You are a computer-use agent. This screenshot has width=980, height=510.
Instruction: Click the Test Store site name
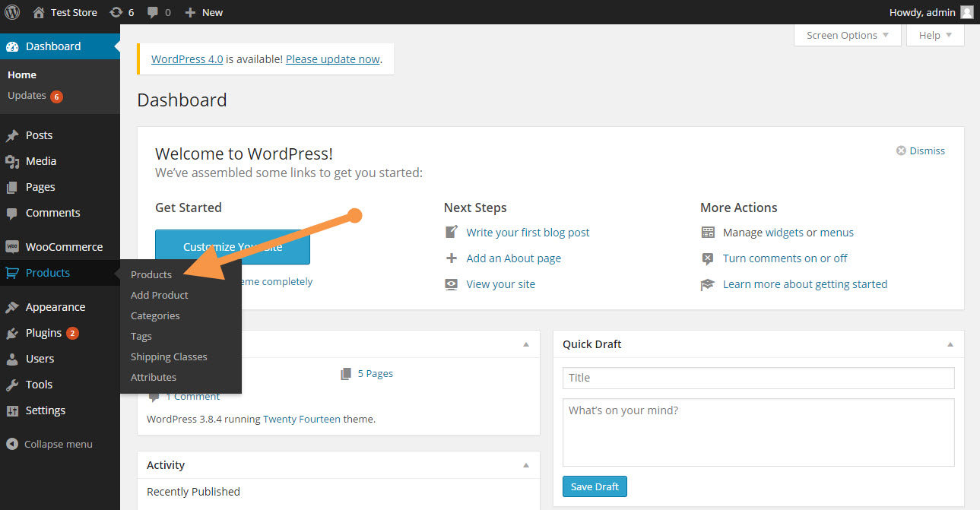click(74, 12)
